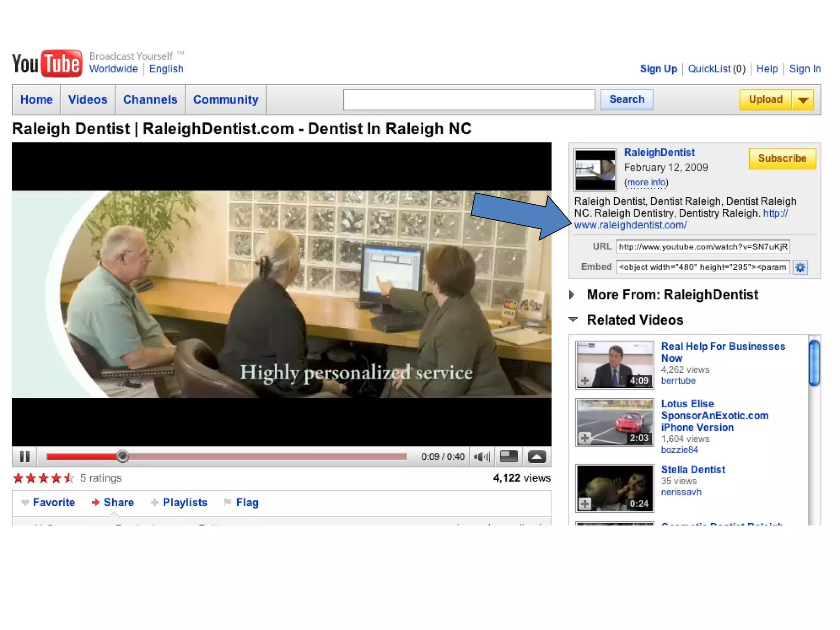Open embed customization gear icon
Screen dimensions: 840x630
[x=800, y=267]
